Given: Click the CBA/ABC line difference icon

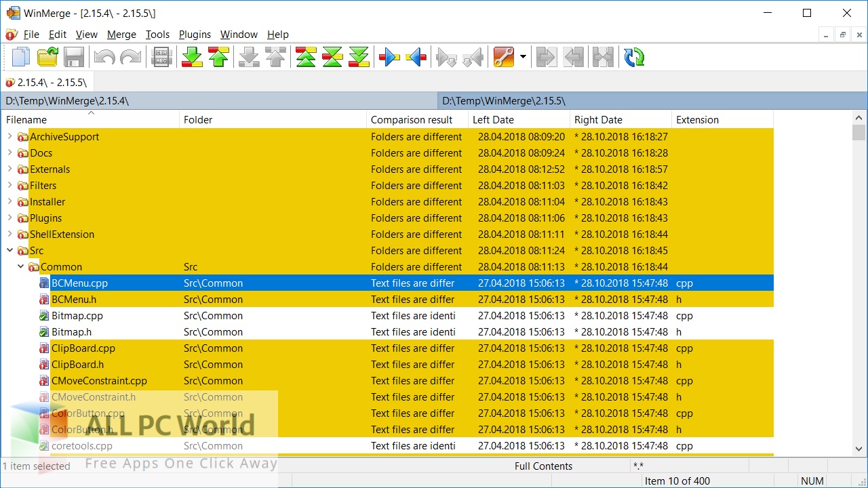Looking at the screenshot, I should 161,58.
